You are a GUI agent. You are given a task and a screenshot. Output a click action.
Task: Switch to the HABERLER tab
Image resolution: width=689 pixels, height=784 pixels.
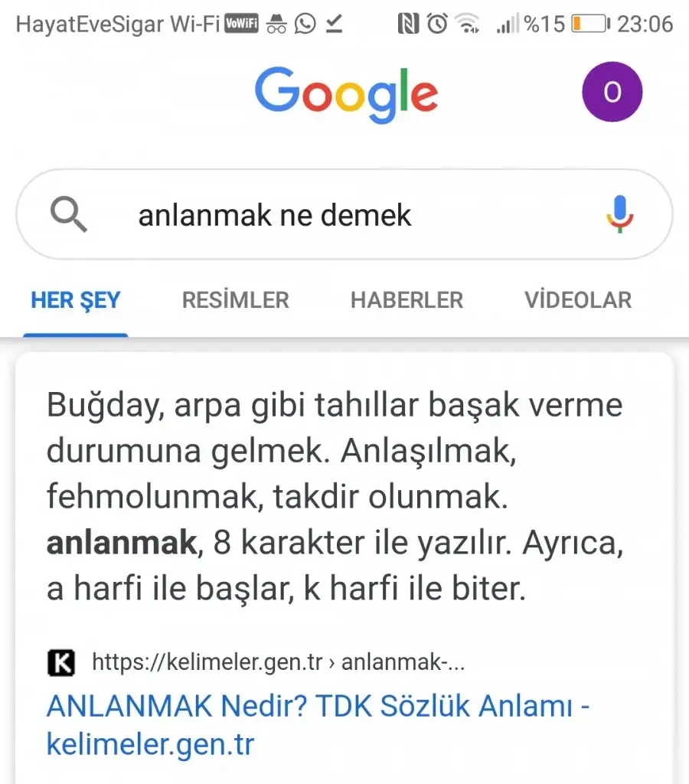tap(407, 300)
